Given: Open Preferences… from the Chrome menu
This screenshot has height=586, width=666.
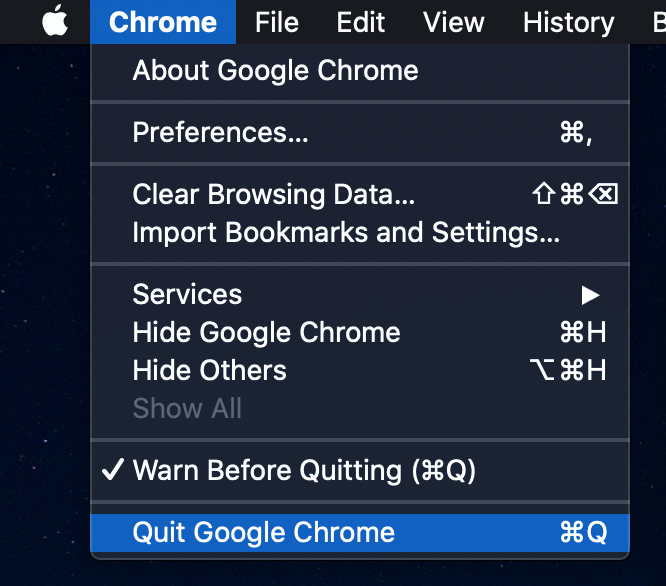Looking at the screenshot, I should click(360, 132).
